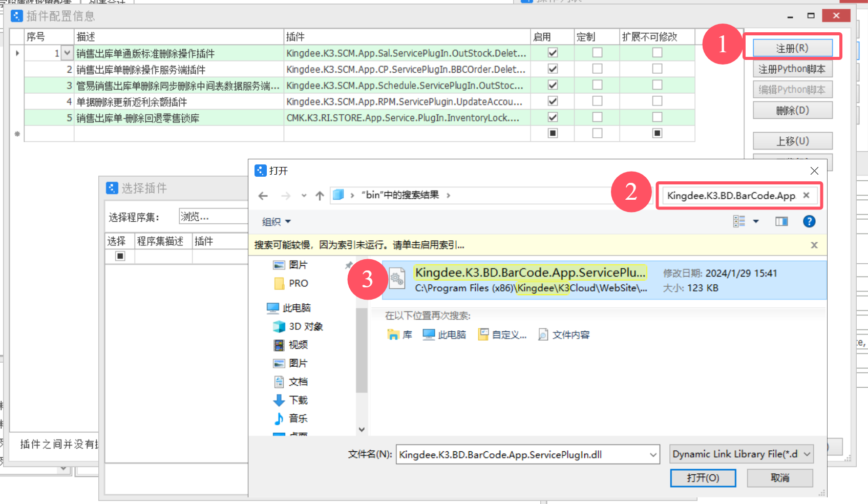Clear the Kingdee.K3.BD.BarCode.App search text
This screenshot has width=868, height=504.
pyautogui.click(x=806, y=195)
